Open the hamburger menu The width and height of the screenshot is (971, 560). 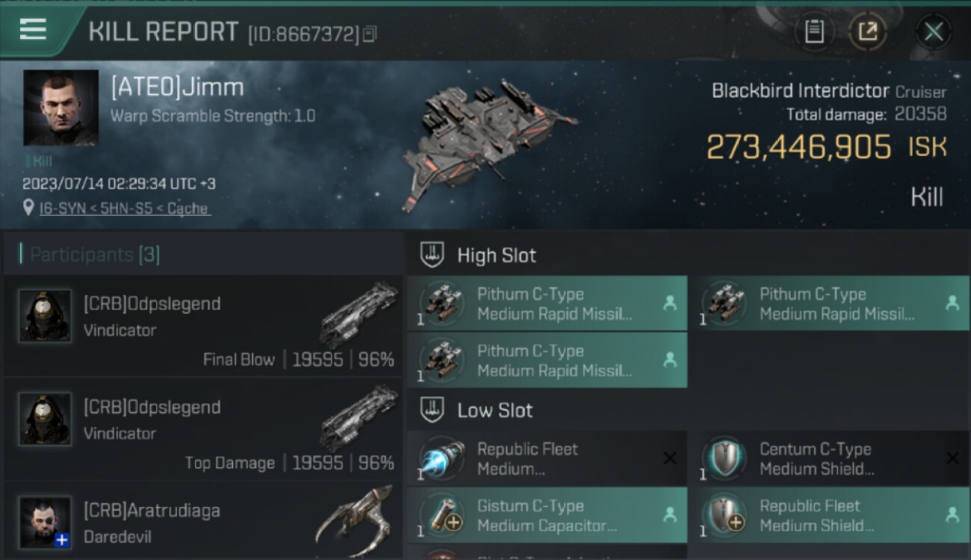(x=33, y=30)
